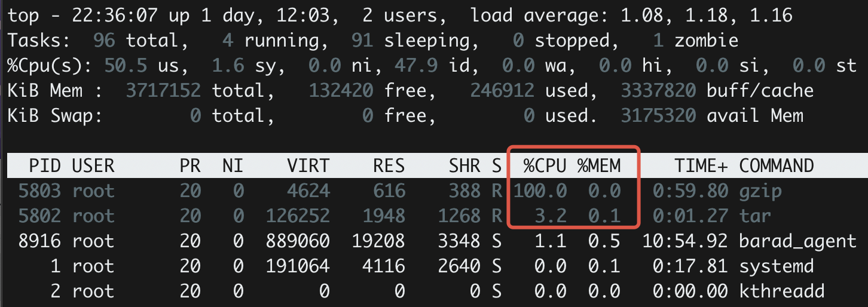Viewport: 868px width, 307px height.
Task: Select the gzip process row
Action: click(x=434, y=191)
